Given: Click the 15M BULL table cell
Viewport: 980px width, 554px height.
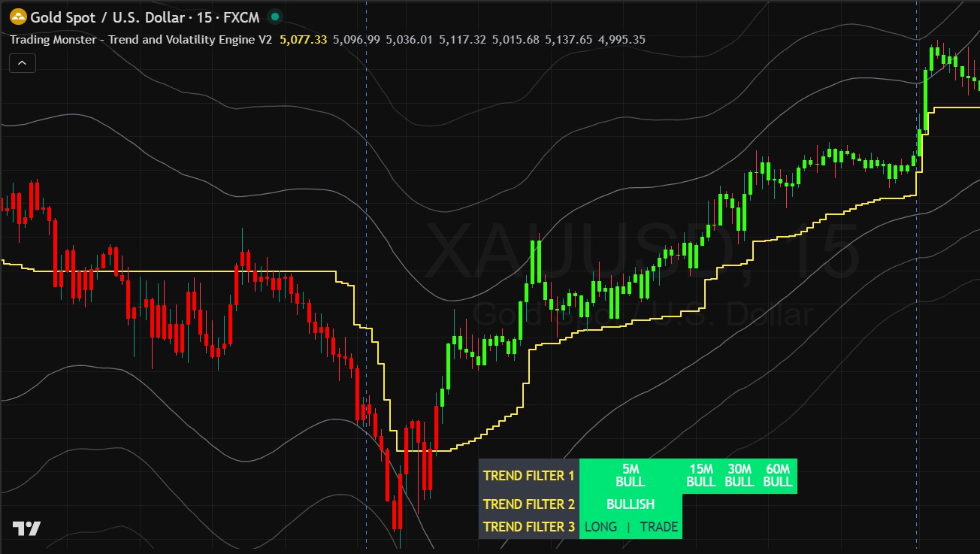Looking at the screenshot, I should pos(701,476).
